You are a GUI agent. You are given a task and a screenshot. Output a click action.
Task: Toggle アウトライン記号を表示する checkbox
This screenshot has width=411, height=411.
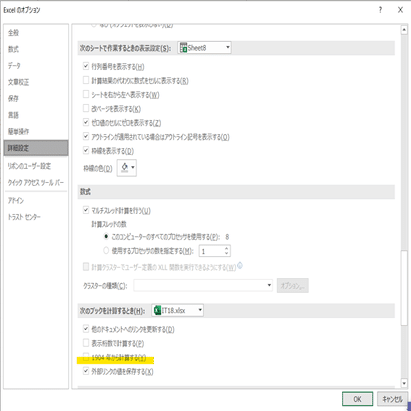point(86,136)
